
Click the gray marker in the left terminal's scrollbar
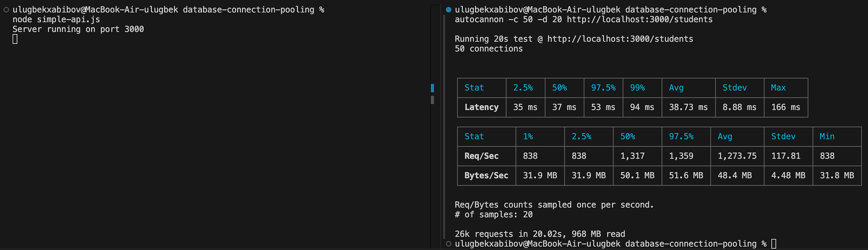tap(432, 100)
